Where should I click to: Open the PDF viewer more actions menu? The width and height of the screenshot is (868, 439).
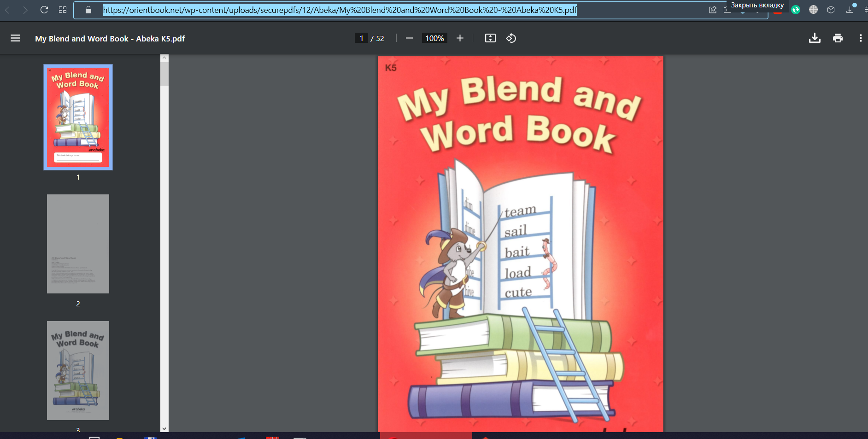[860, 38]
